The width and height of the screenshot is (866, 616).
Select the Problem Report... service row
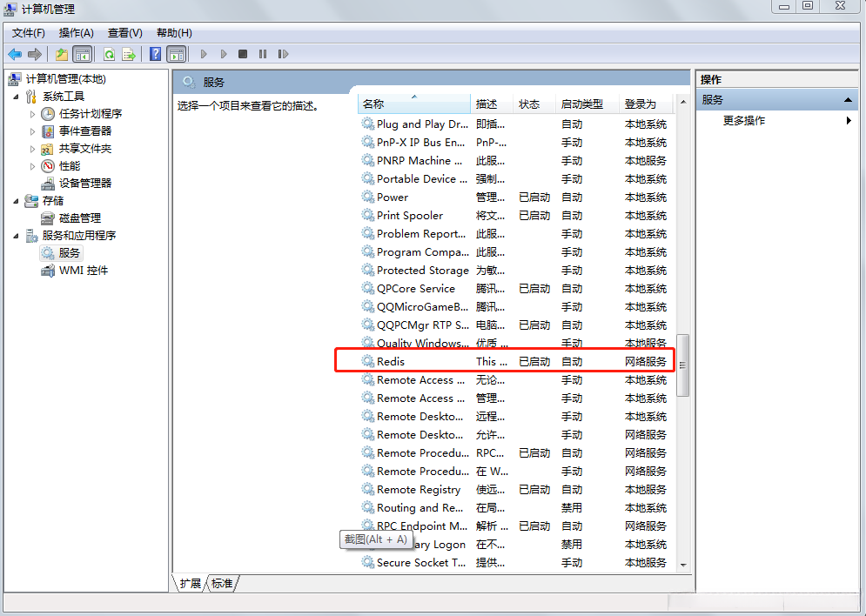(516, 233)
